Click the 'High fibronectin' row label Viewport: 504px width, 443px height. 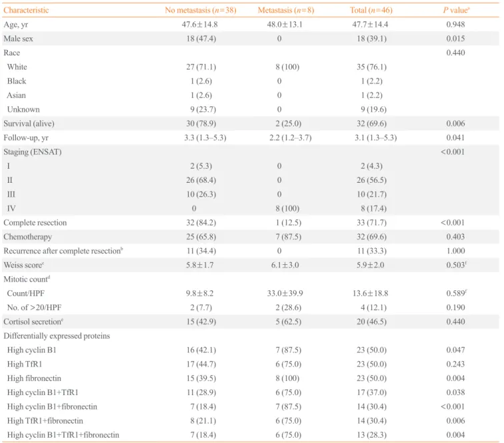[34, 379]
